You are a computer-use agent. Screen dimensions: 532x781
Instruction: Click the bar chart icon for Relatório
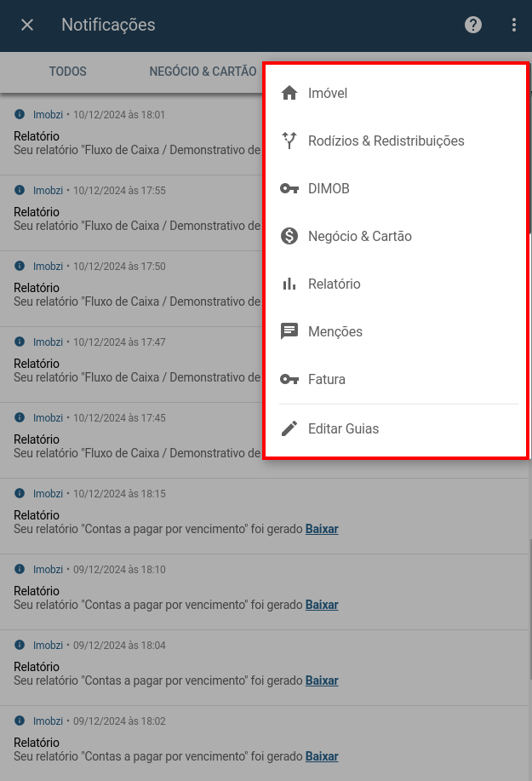click(x=289, y=284)
